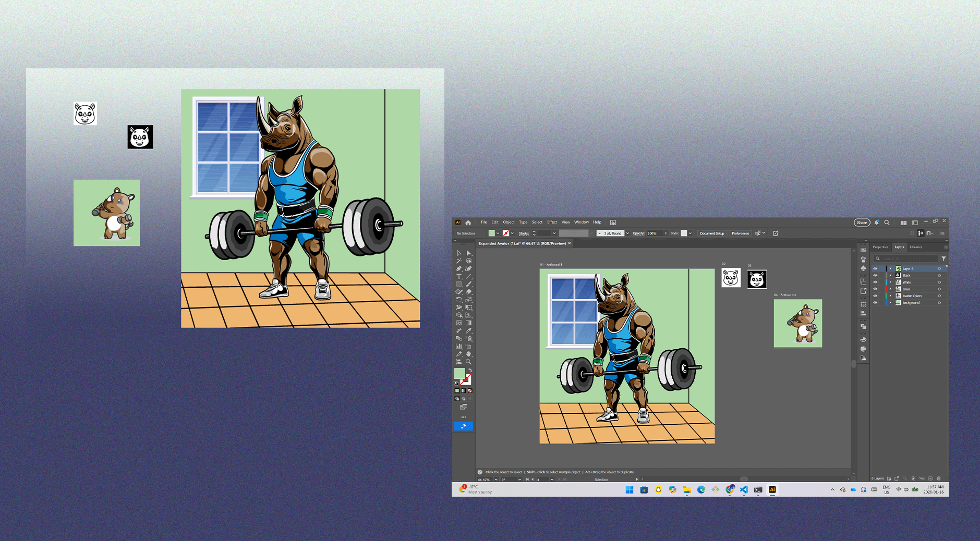This screenshot has width=980, height=541.
Task: Click the Document Setup button
Action: 712,233
